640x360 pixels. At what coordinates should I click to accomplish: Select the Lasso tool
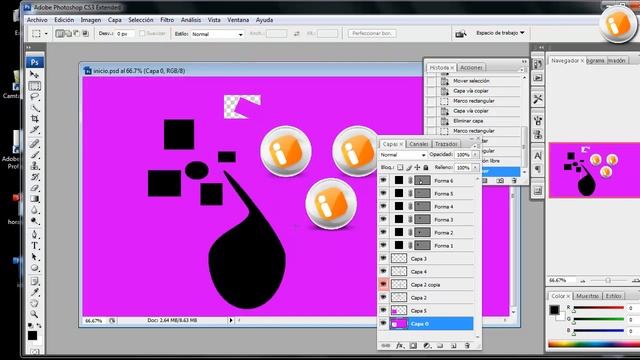tap(34, 97)
